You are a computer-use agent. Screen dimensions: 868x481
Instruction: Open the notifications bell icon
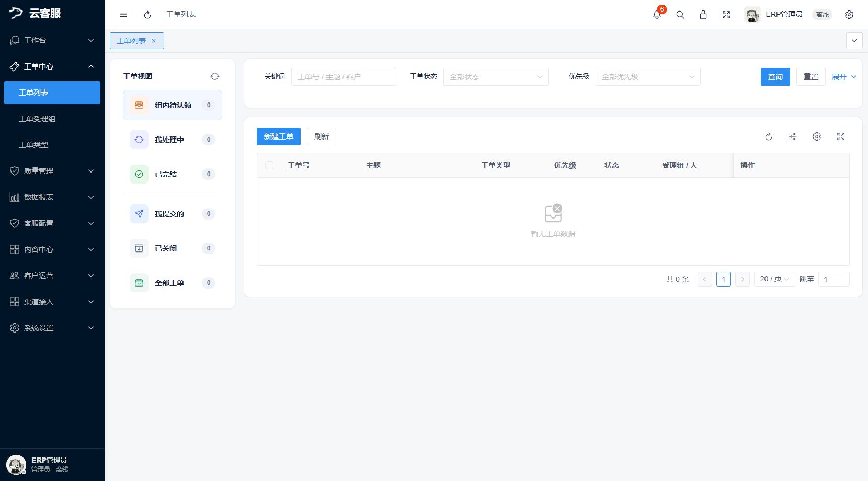point(657,15)
